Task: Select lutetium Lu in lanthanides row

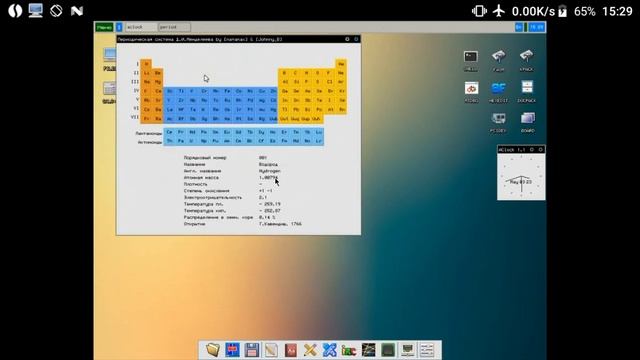Action: click(319, 132)
